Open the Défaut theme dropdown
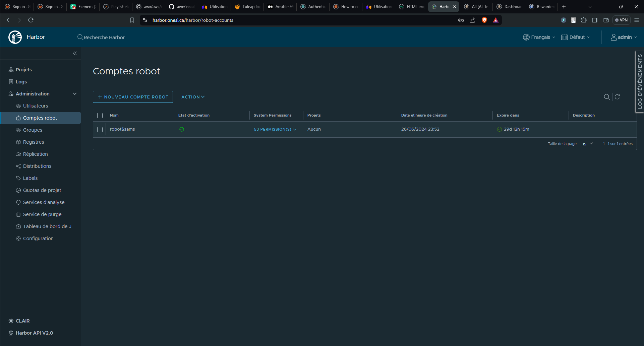Viewport: 644px width, 346px height. (576, 37)
